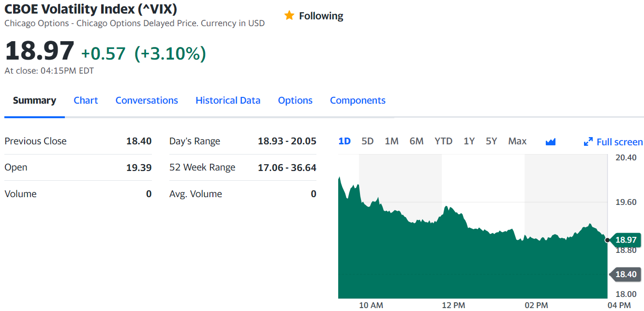Click the Previous Close label
Viewport: 644px width, 311px height.
pyautogui.click(x=35, y=141)
